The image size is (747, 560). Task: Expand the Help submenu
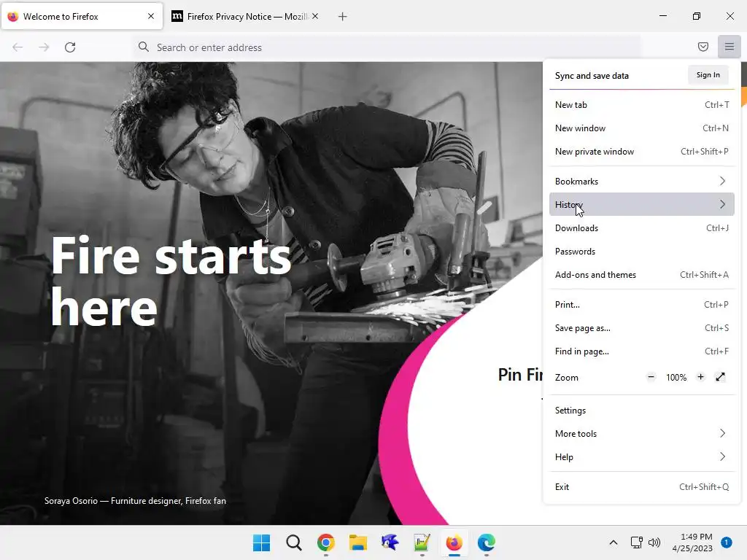[x=641, y=456]
